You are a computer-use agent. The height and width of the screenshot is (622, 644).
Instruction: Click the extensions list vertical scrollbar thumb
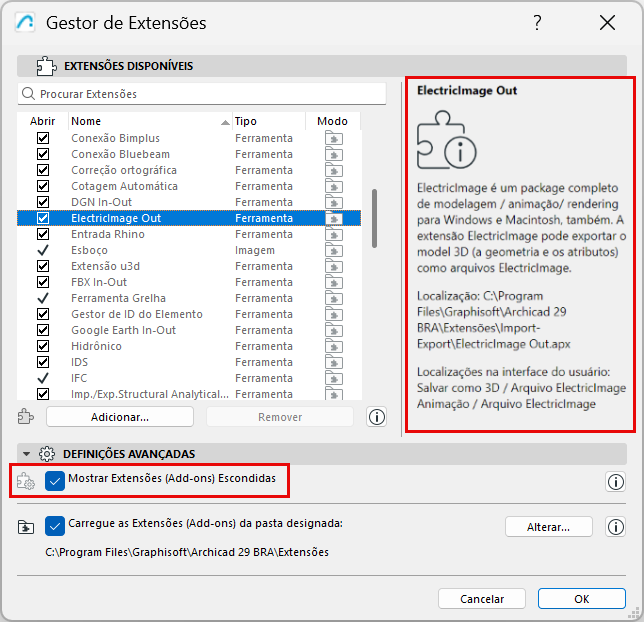tap(374, 218)
